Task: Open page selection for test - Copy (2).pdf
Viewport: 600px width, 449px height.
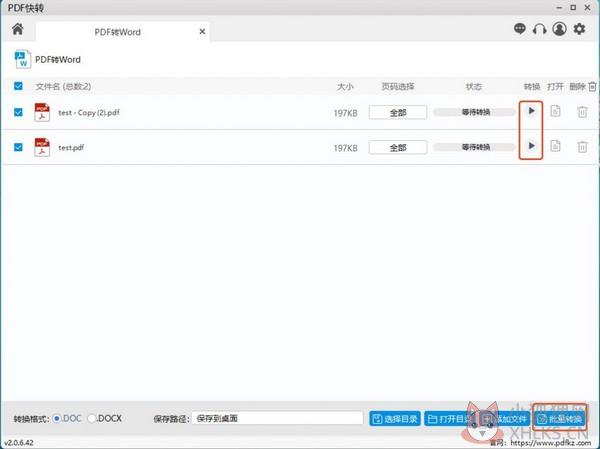Action: (398, 113)
